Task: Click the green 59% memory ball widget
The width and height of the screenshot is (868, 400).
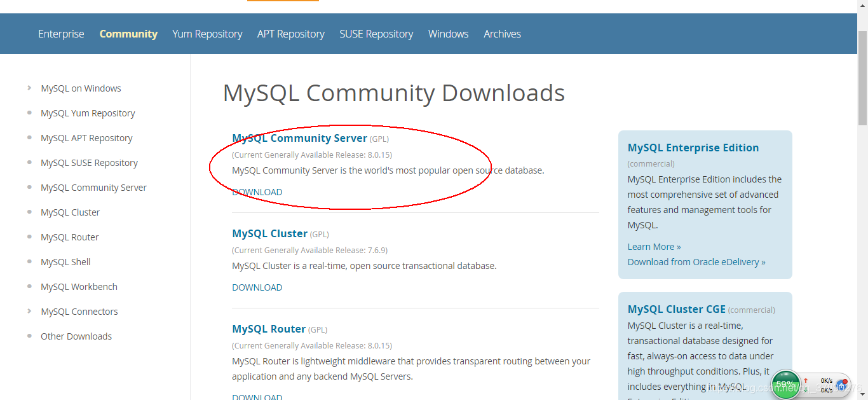Action: pyautogui.click(x=786, y=384)
